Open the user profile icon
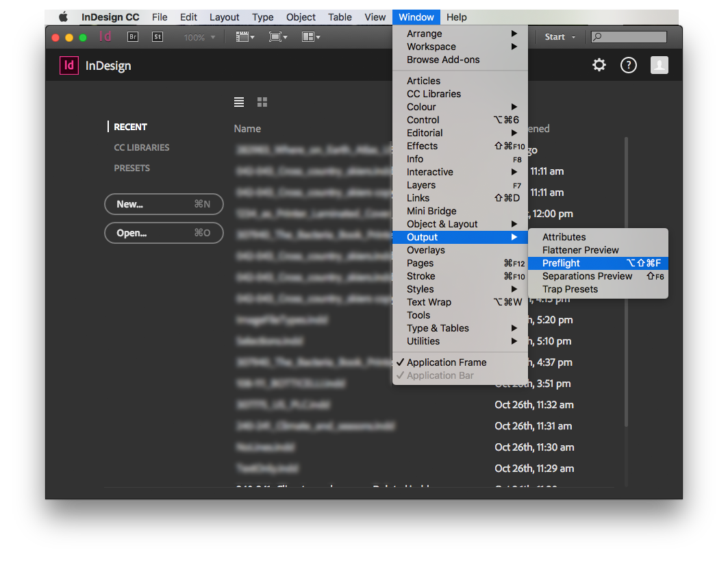This screenshot has width=728, height=561. coord(659,65)
